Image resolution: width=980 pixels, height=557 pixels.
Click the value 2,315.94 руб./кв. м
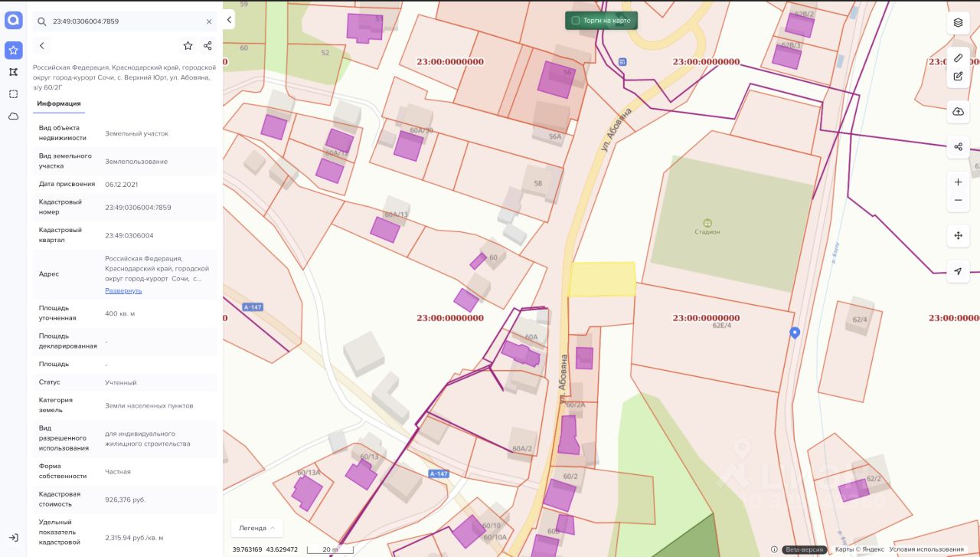click(134, 538)
